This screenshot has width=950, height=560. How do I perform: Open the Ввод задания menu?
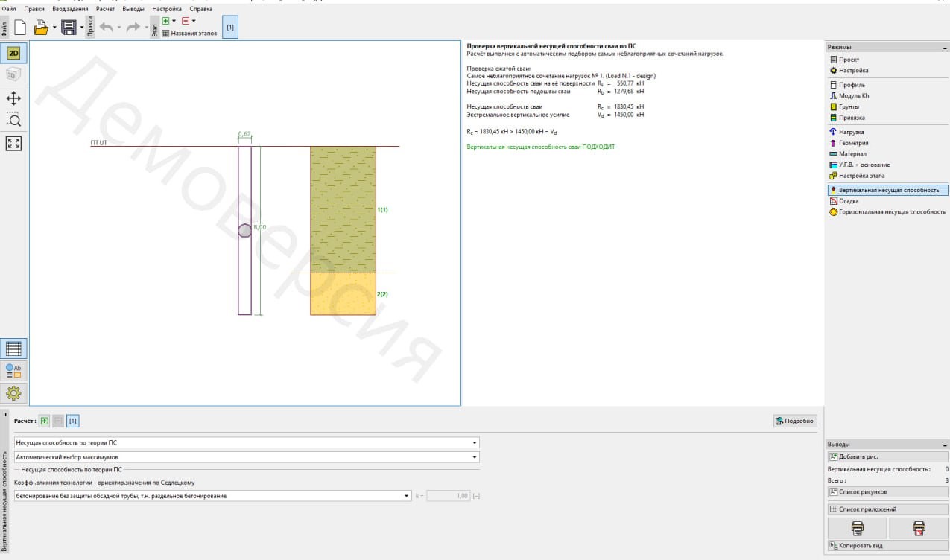click(x=70, y=9)
